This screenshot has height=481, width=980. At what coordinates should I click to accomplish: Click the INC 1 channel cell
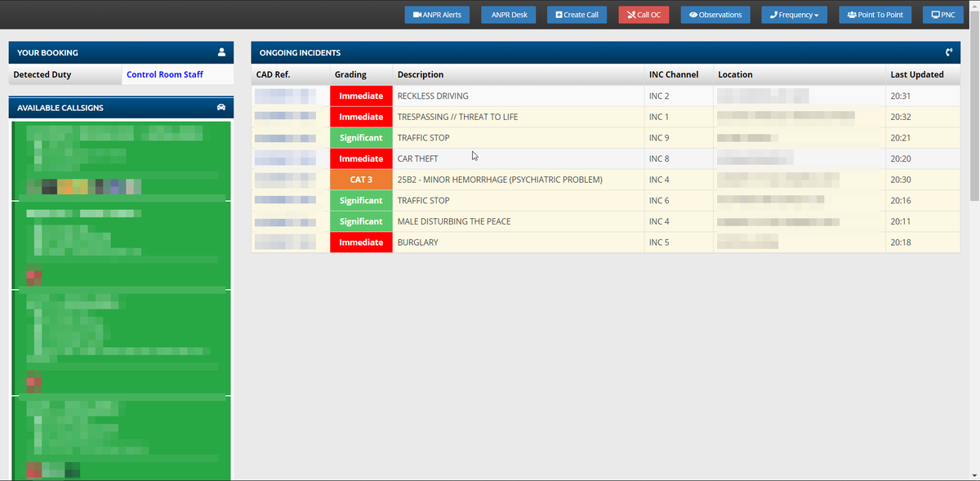[x=679, y=117]
